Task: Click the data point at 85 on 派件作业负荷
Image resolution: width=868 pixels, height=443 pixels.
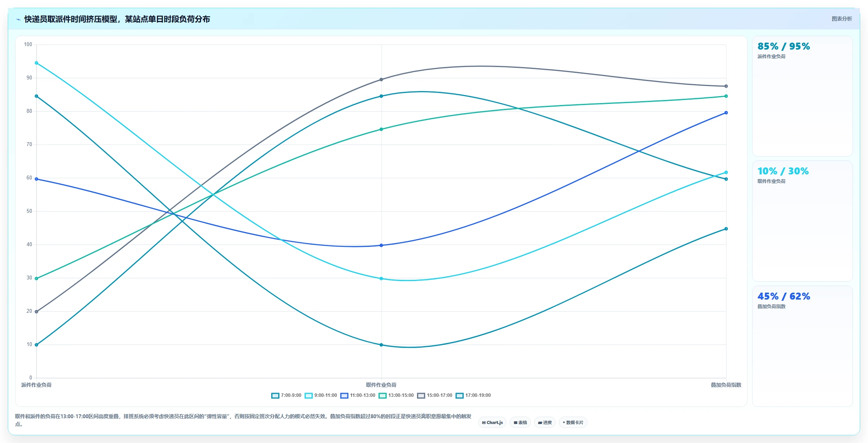Action: pyautogui.click(x=36, y=96)
